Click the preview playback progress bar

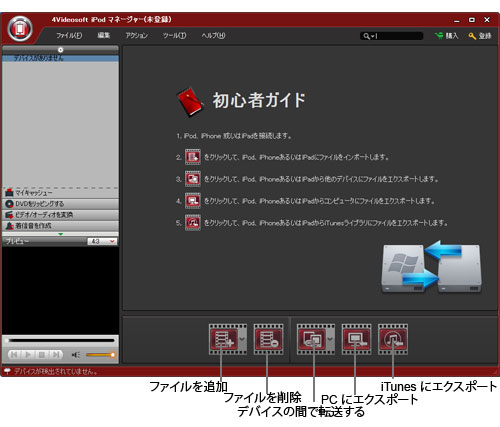coord(61,340)
